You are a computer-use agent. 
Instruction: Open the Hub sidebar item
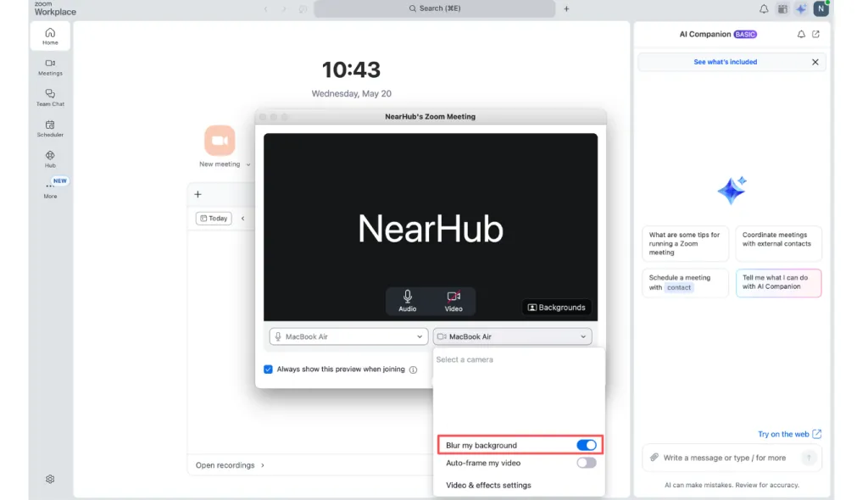[50, 159]
